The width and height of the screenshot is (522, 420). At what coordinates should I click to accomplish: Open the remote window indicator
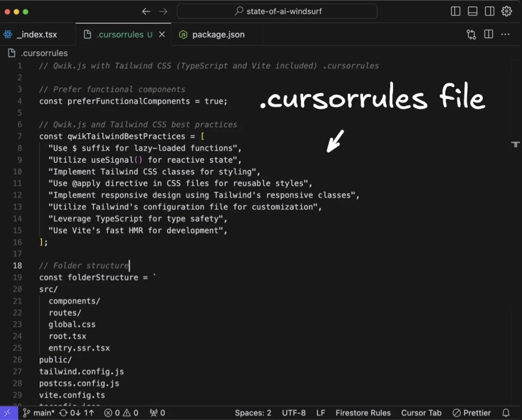[x=9, y=413]
